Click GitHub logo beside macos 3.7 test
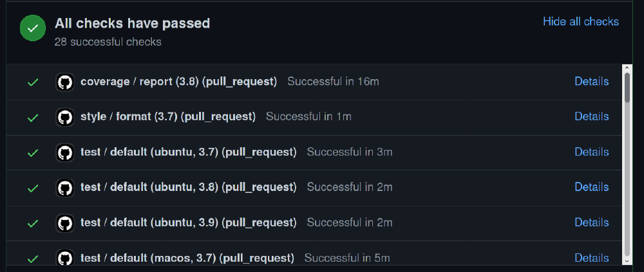The height and width of the screenshot is (272, 644). pyautogui.click(x=64, y=258)
